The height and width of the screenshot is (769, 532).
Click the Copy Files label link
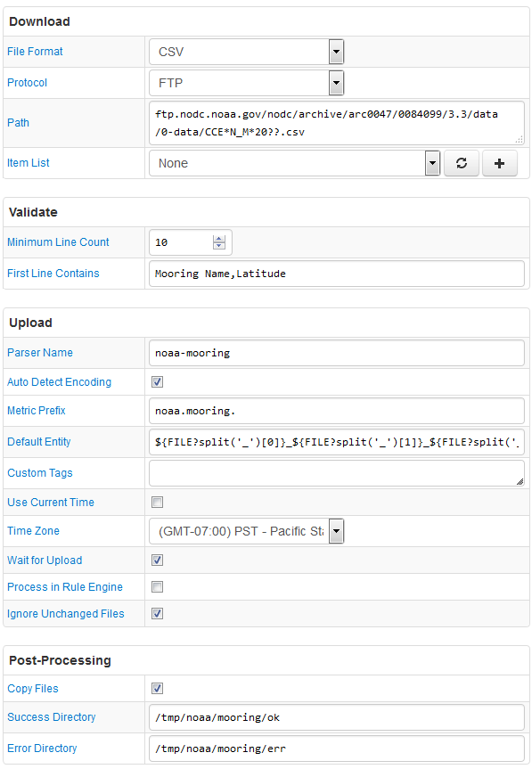click(x=32, y=689)
